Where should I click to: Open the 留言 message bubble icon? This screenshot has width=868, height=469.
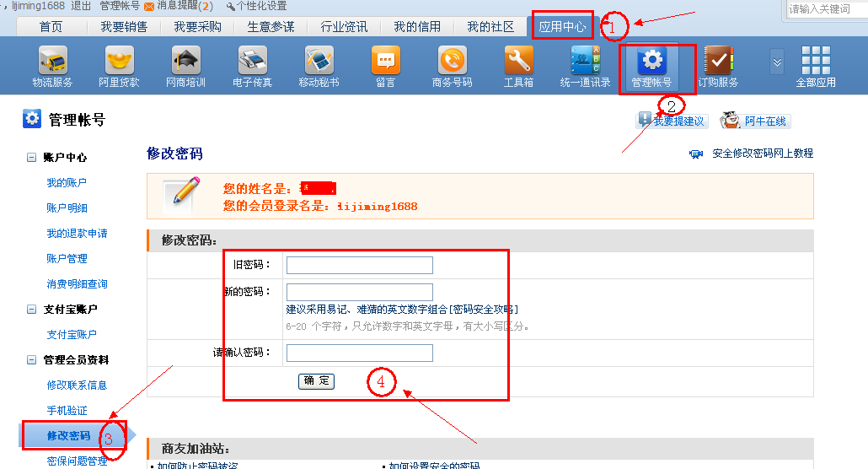coord(385,61)
